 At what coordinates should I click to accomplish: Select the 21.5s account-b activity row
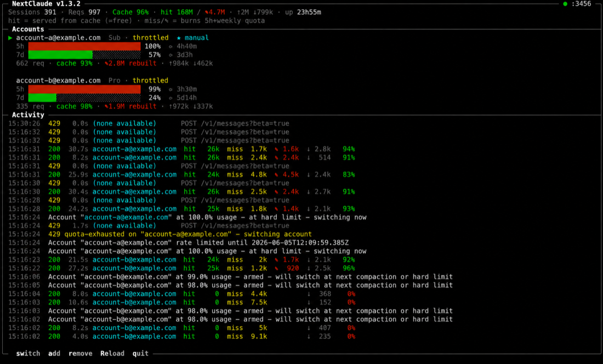(x=181, y=260)
